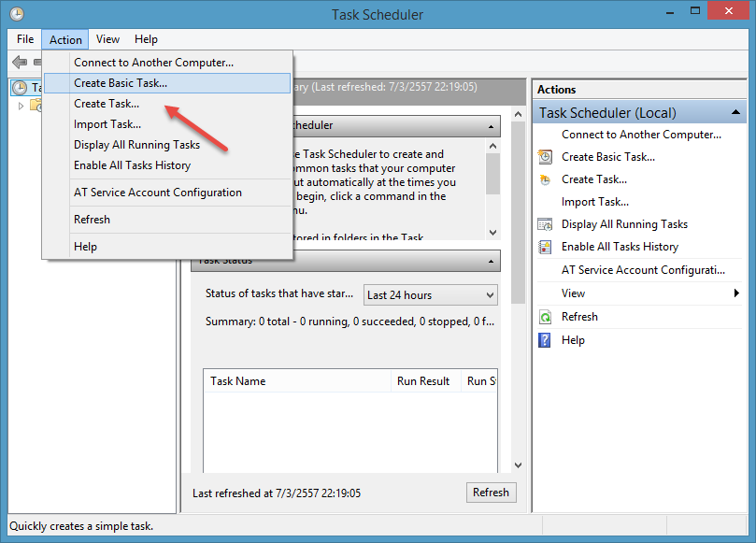Collapse the Task Status section
The image size is (756, 543).
(x=490, y=261)
